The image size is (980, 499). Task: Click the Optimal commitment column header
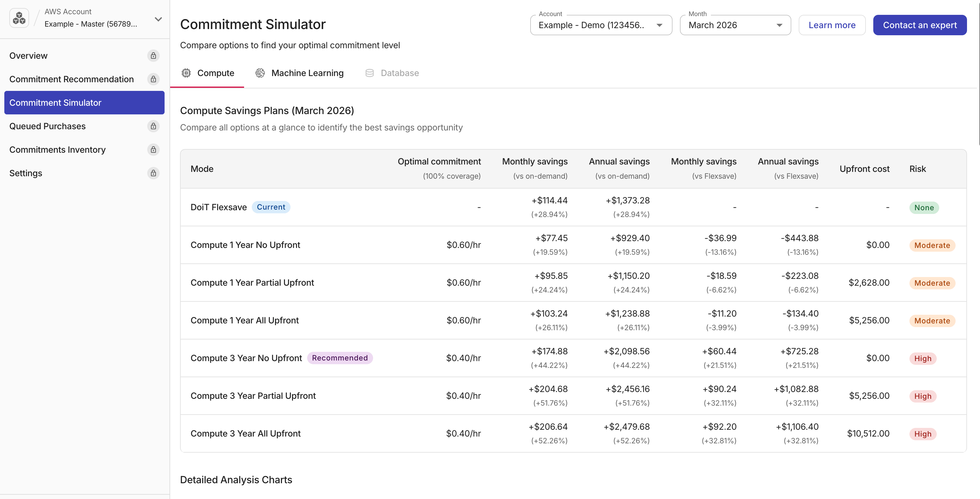439,168
